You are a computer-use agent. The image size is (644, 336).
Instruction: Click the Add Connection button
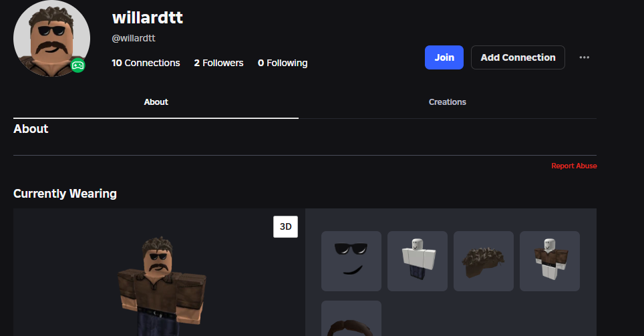pyautogui.click(x=518, y=57)
